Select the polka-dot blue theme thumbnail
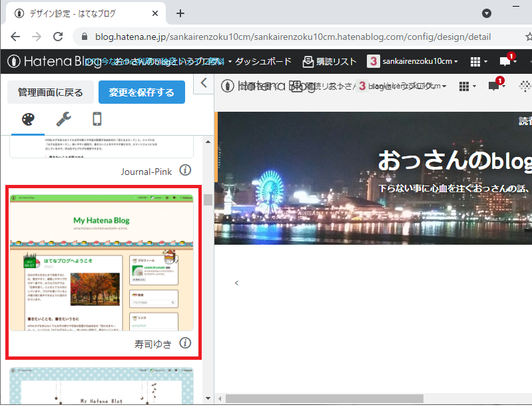This screenshot has height=407, width=532. pos(101,386)
